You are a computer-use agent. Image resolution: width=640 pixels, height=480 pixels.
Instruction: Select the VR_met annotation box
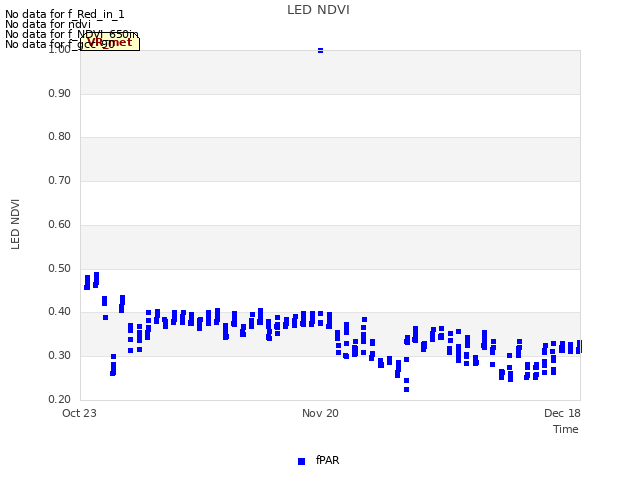click(x=110, y=43)
